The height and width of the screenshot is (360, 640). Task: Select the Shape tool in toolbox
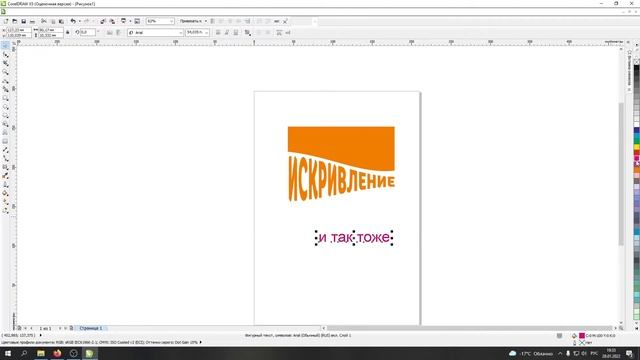5,55
